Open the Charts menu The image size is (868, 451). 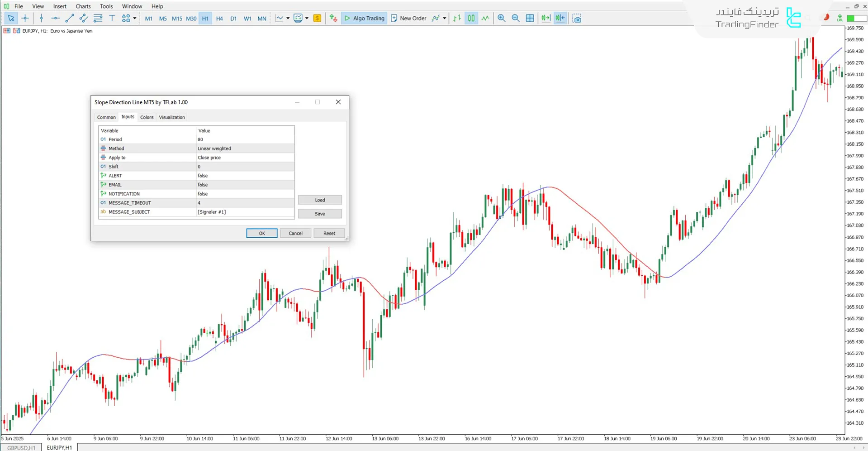click(83, 6)
